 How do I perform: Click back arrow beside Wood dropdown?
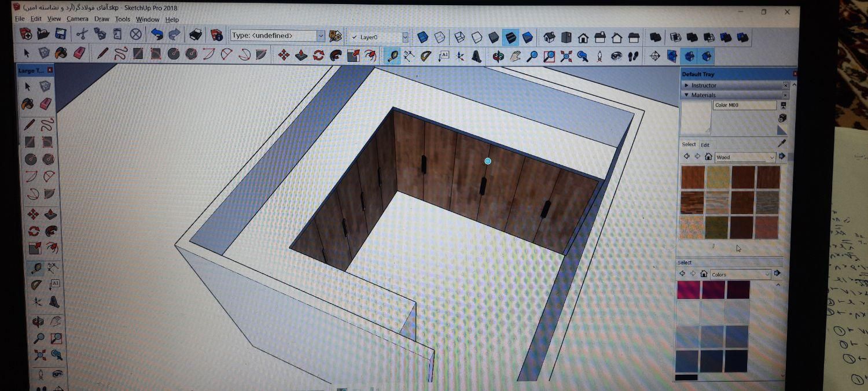coord(687,157)
